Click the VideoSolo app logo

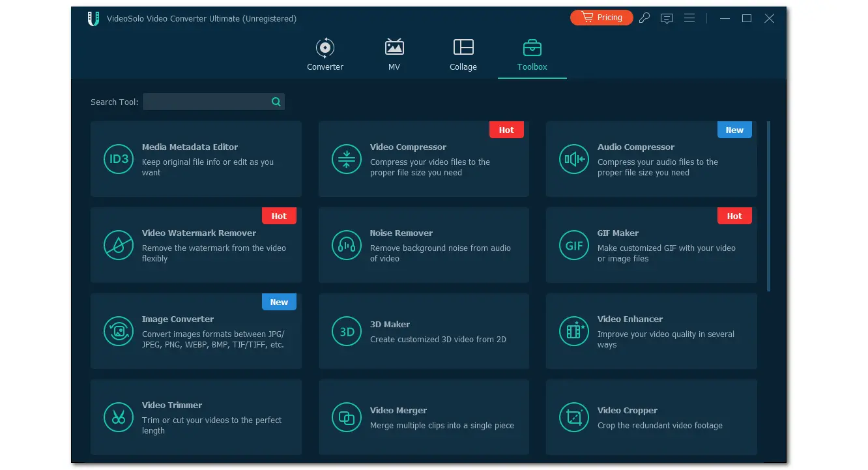point(93,18)
